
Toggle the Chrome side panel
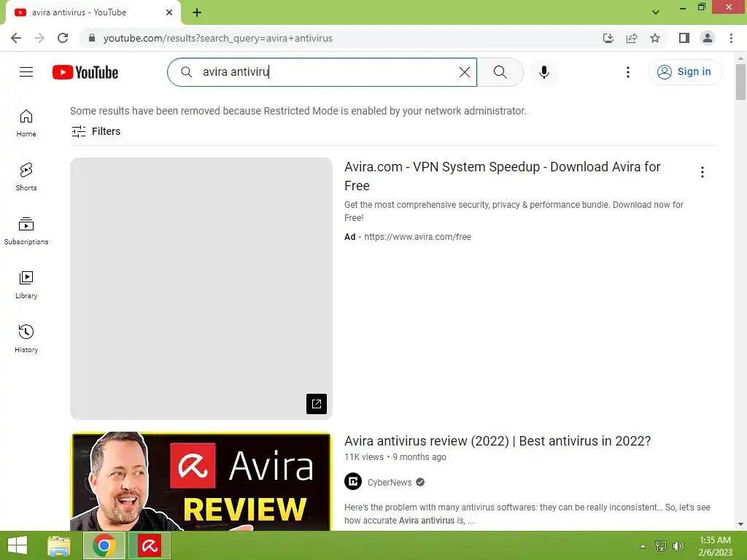pyautogui.click(x=684, y=38)
